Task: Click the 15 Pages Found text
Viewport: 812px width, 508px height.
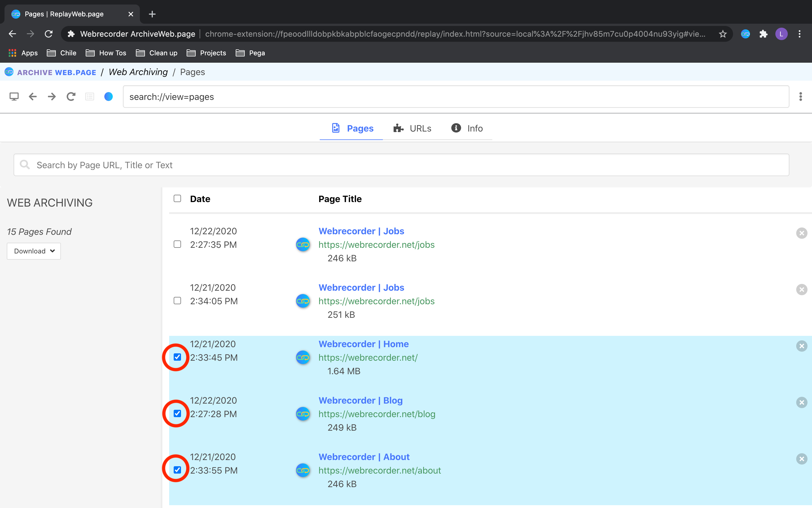Action: [39, 232]
